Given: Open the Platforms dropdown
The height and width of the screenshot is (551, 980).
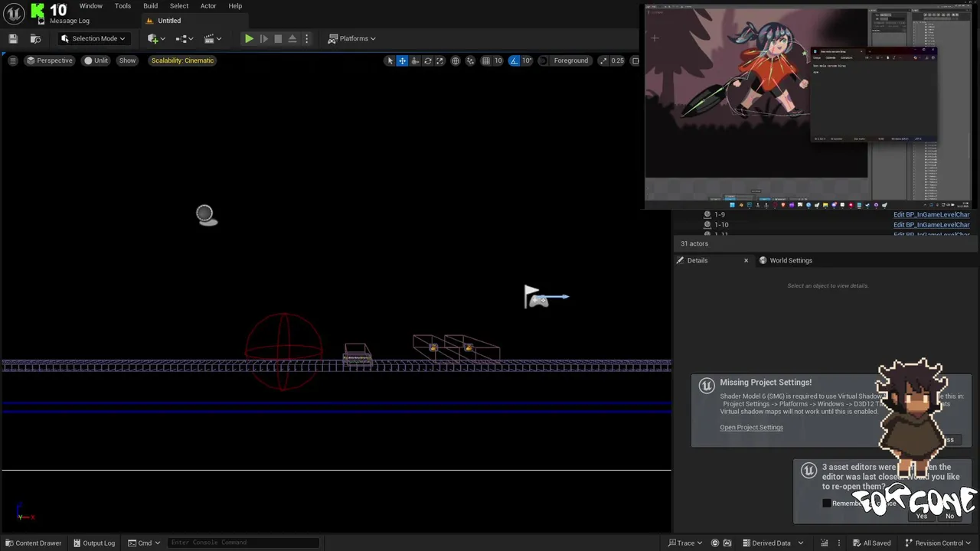Looking at the screenshot, I should 352,38.
